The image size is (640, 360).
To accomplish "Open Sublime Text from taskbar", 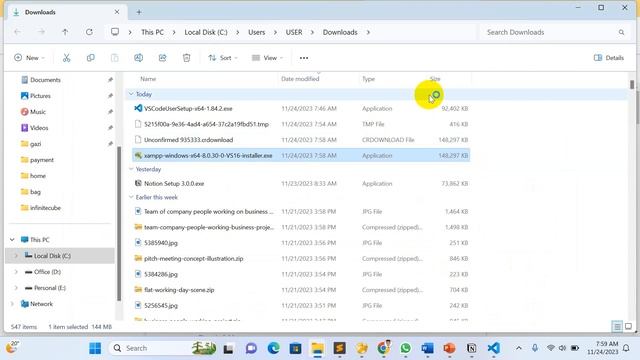I will pos(340,348).
